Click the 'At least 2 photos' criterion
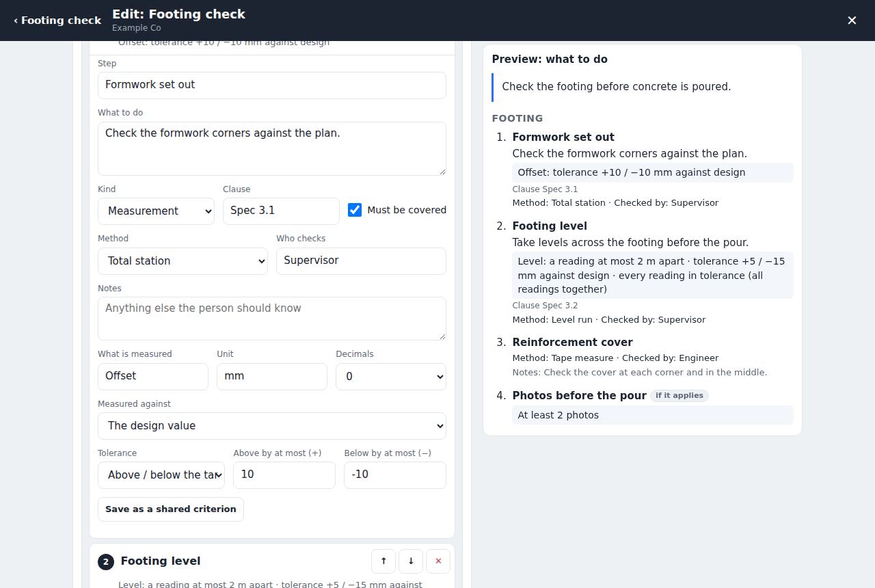The width and height of the screenshot is (875, 588). pos(653,415)
